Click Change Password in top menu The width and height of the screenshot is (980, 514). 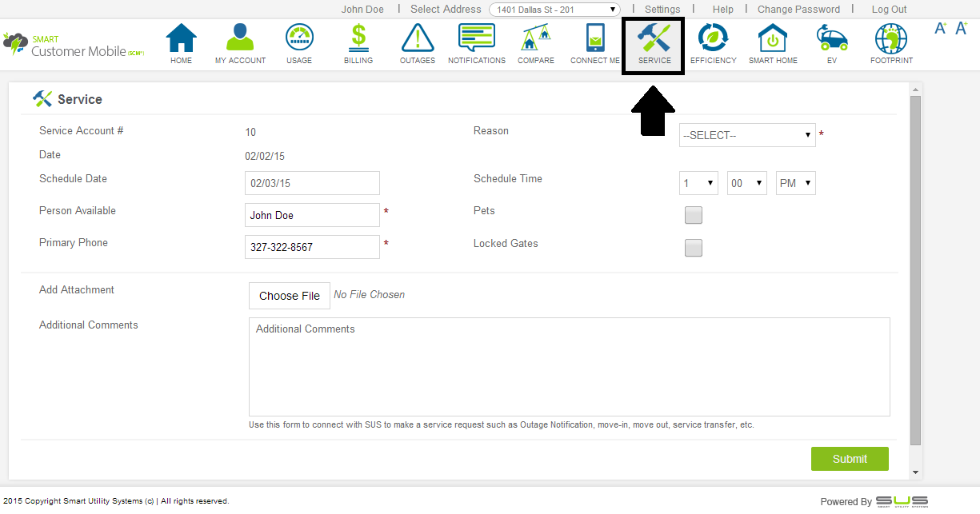pyautogui.click(x=798, y=10)
